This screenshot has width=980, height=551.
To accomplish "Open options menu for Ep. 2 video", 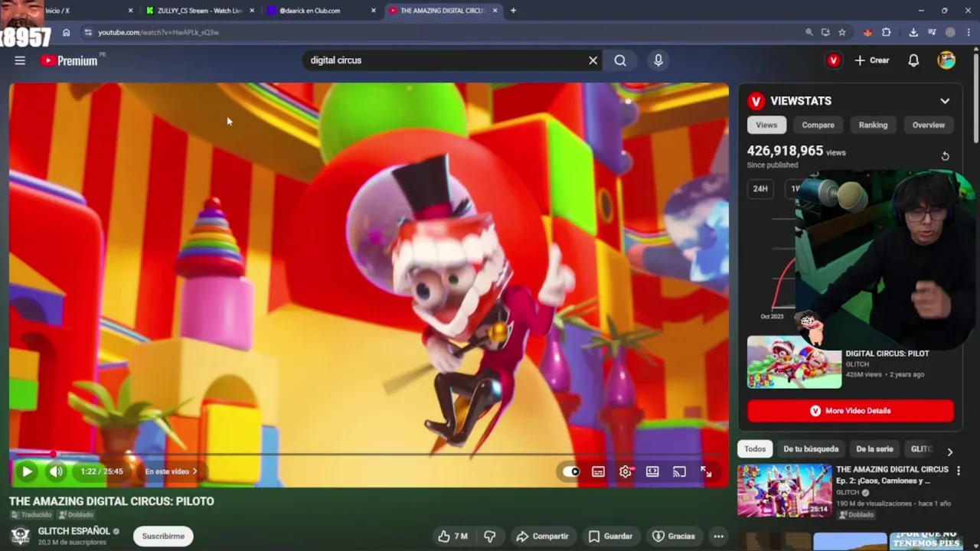I will (958, 471).
